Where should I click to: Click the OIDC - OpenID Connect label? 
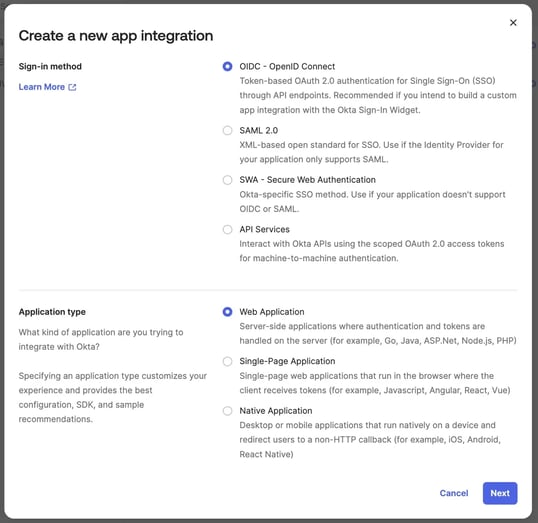[287, 66]
